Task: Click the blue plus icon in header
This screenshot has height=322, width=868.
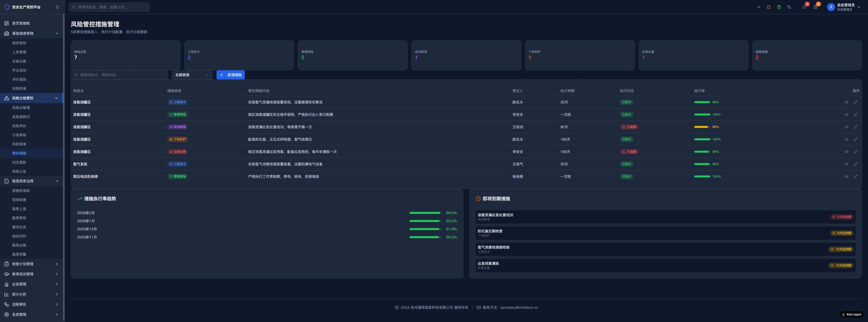Action: [759, 7]
